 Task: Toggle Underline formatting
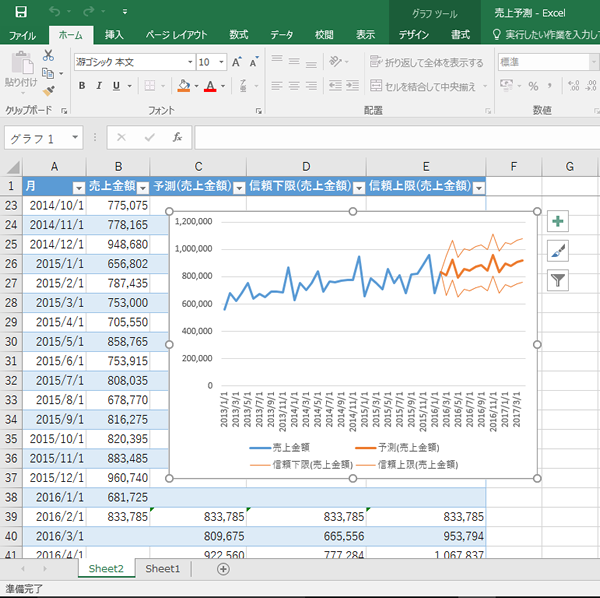tap(116, 86)
